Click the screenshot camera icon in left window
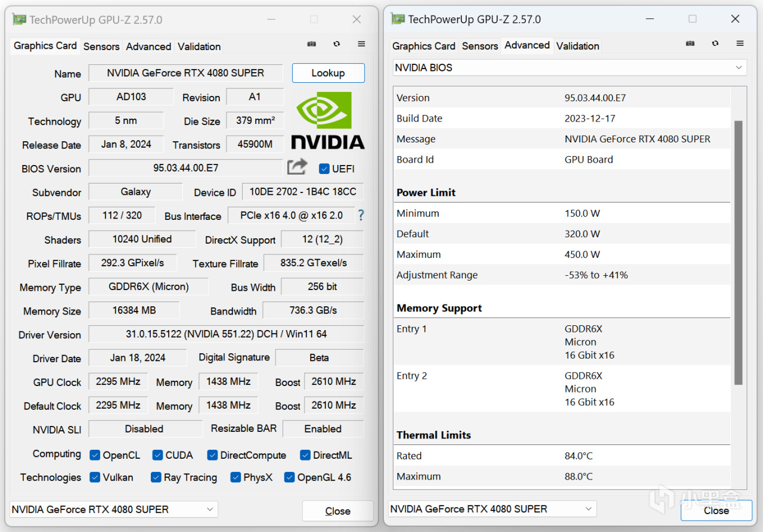Screen dimensions: 763x532 [311, 44]
